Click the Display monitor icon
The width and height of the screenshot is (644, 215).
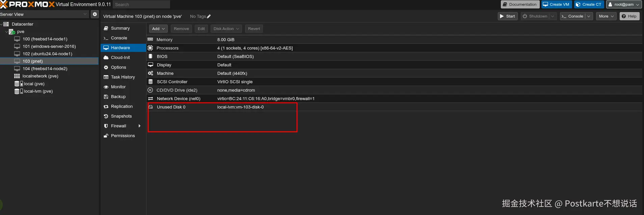pos(151,65)
